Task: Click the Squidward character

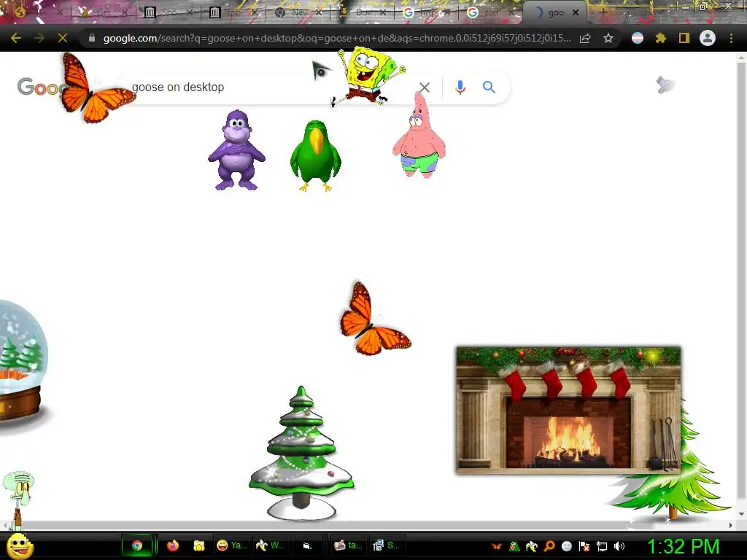Action: click(18, 500)
